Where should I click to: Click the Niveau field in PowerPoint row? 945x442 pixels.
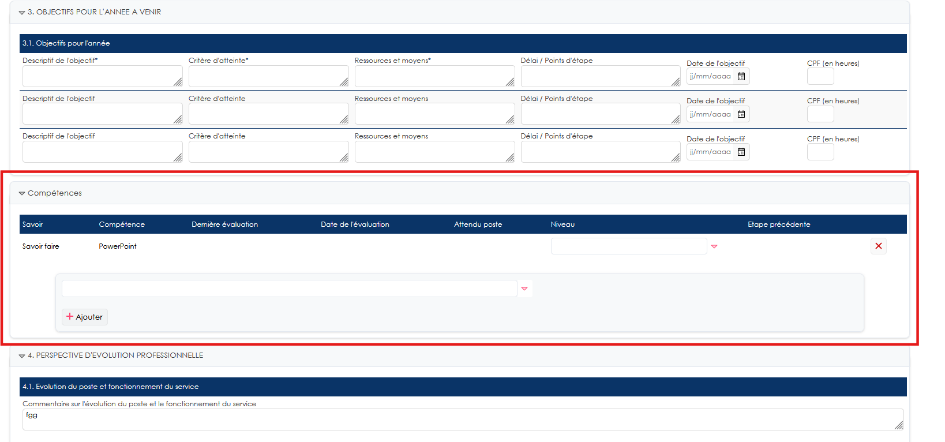pos(629,246)
